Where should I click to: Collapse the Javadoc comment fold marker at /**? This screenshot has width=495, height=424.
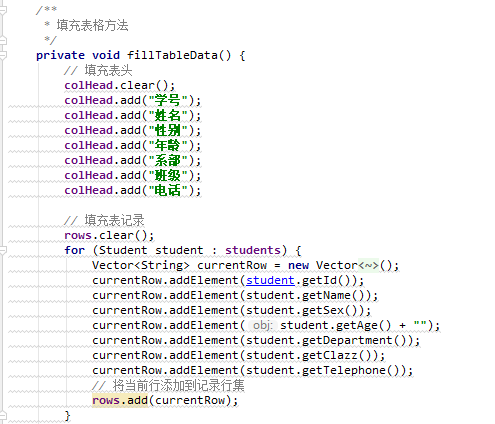click(x=3, y=10)
